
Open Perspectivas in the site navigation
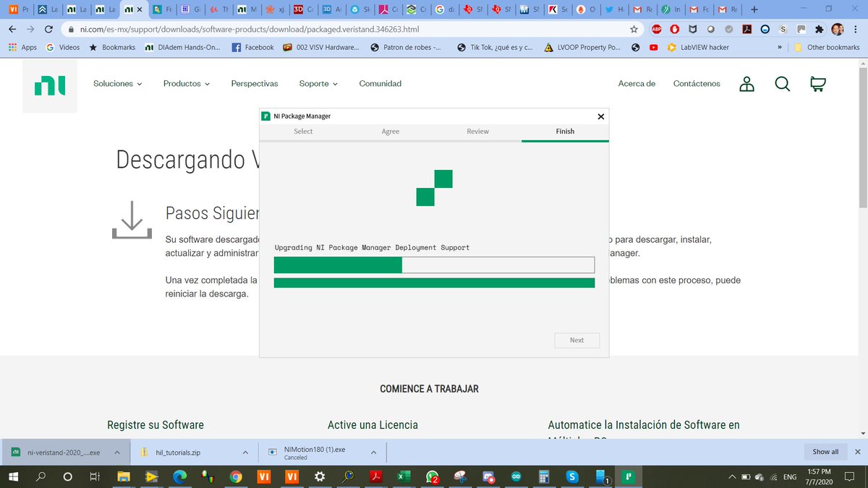click(255, 84)
